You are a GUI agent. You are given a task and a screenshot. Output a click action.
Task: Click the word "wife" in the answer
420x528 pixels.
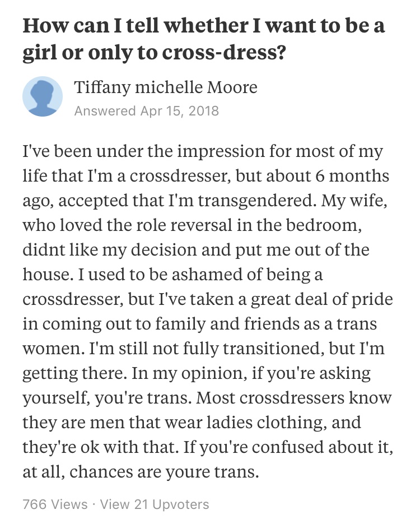pos(366,201)
